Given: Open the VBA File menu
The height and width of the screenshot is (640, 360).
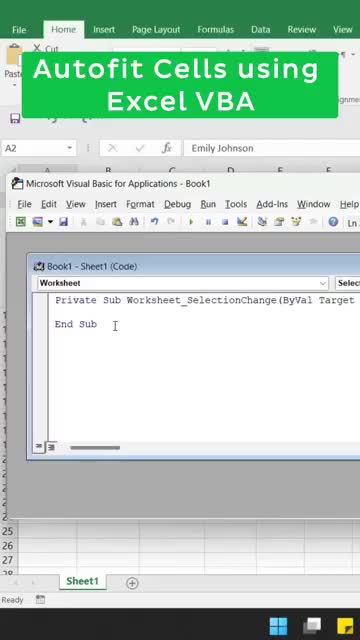Looking at the screenshot, I should pos(24,204).
